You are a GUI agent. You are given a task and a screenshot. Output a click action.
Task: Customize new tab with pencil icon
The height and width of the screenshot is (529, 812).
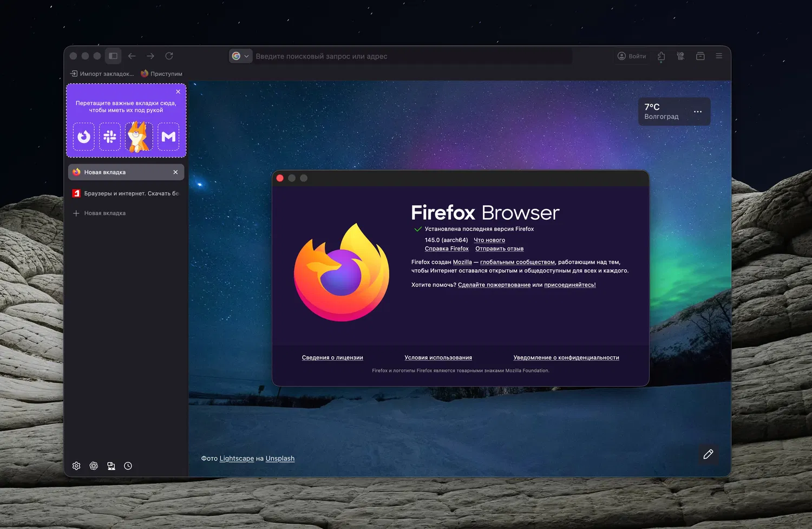tap(708, 454)
